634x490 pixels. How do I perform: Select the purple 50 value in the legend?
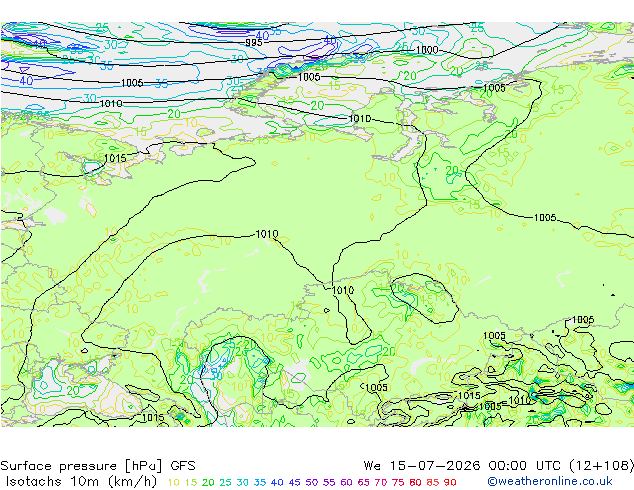point(312,482)
